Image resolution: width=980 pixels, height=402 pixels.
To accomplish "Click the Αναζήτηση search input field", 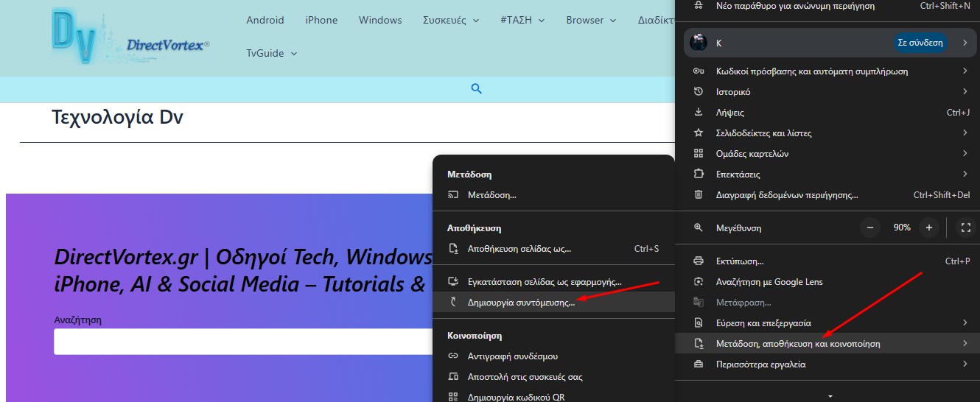I will [243, 342].
